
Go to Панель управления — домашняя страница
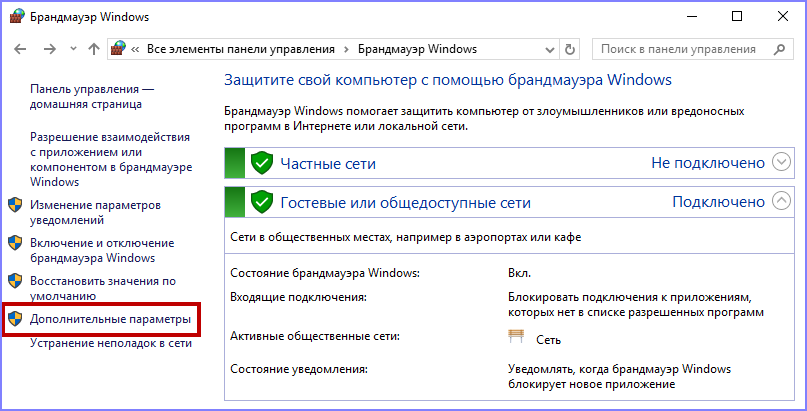tap(92, 96)
